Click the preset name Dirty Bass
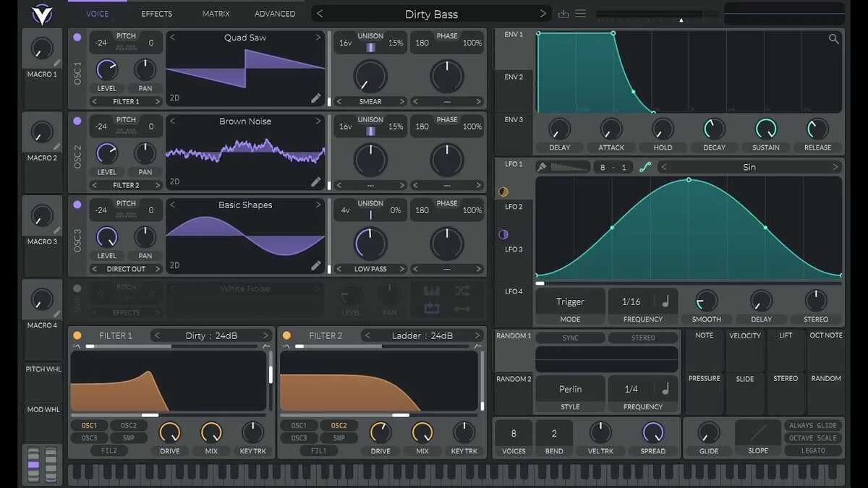Screen dimensions: 868x488 tap(431, 14)
